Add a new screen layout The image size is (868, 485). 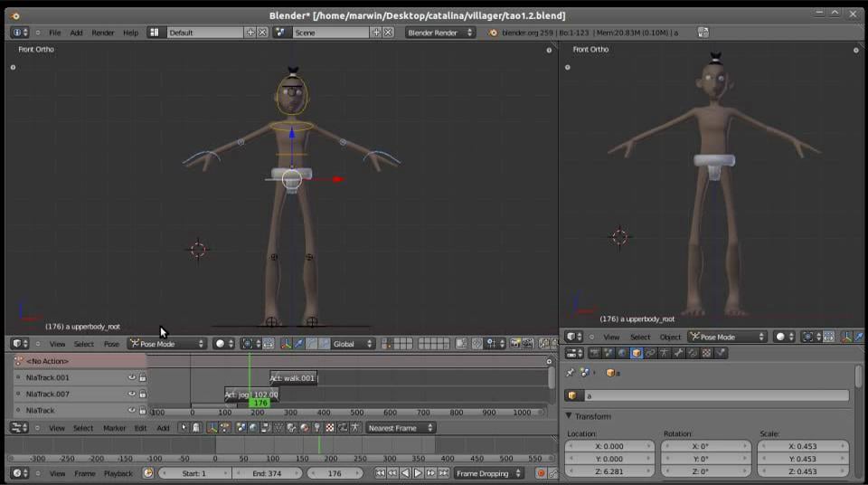[x=250, y=33]
